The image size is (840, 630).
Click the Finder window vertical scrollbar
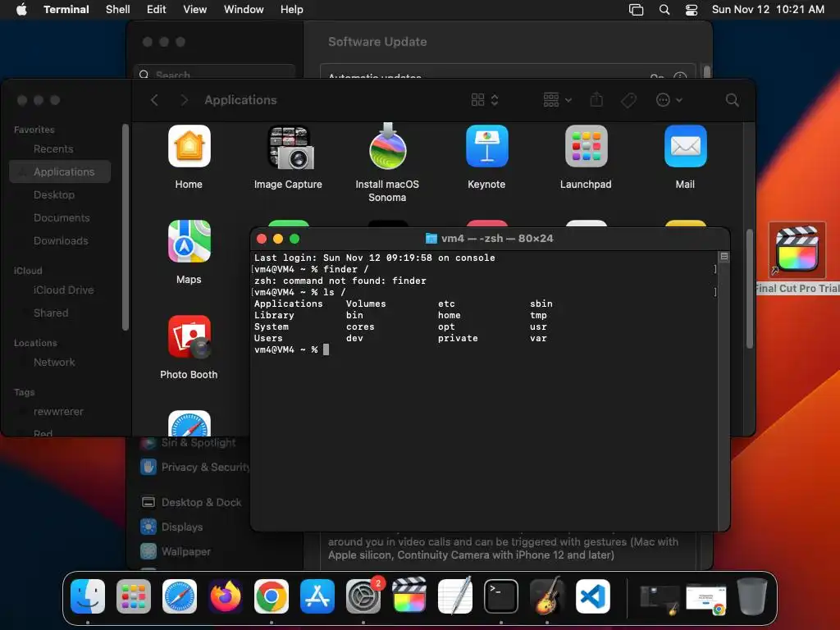pyautogui.click(x=750, y=290)
